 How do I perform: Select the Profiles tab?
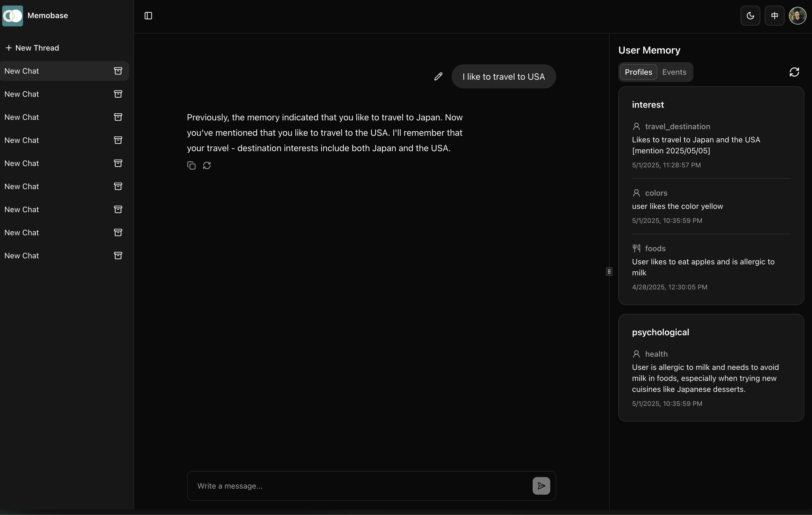[638, 72]
